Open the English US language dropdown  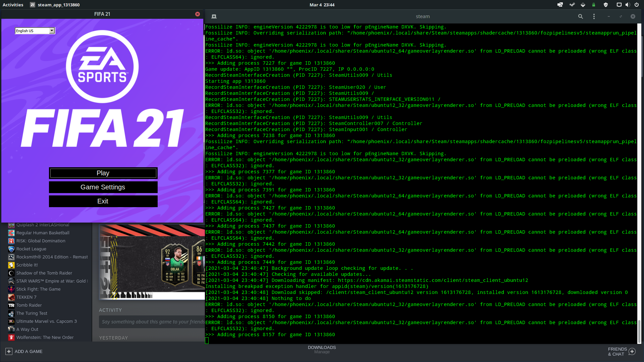[x=35, y=31]
